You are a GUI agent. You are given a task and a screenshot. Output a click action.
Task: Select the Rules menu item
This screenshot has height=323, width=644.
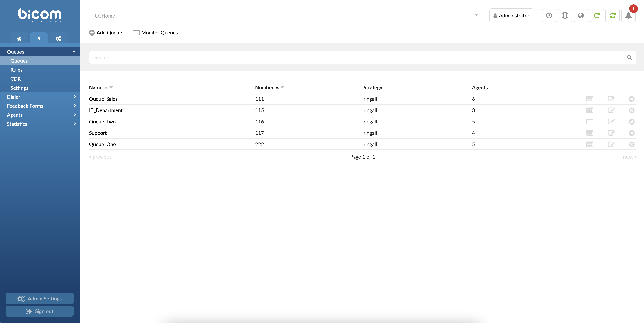16,69
